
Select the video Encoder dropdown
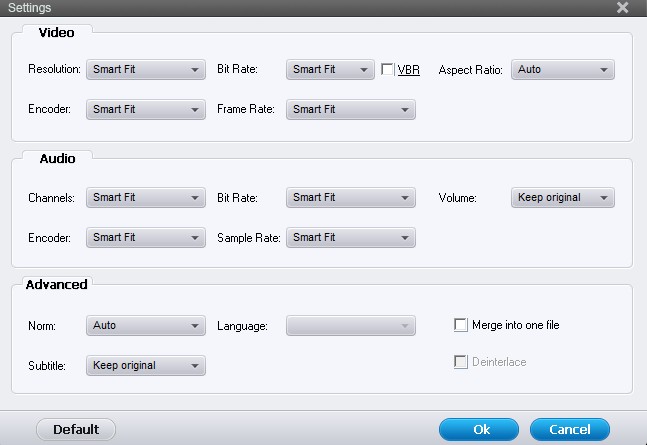(x=146, y=110)
